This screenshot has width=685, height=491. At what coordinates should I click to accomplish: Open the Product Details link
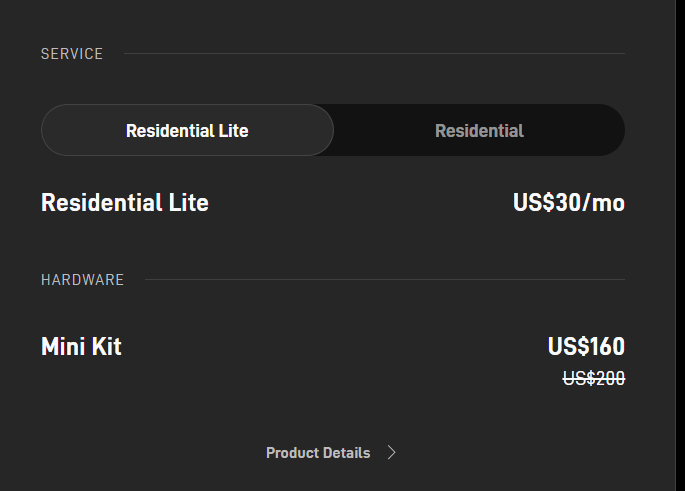point(318,453)
